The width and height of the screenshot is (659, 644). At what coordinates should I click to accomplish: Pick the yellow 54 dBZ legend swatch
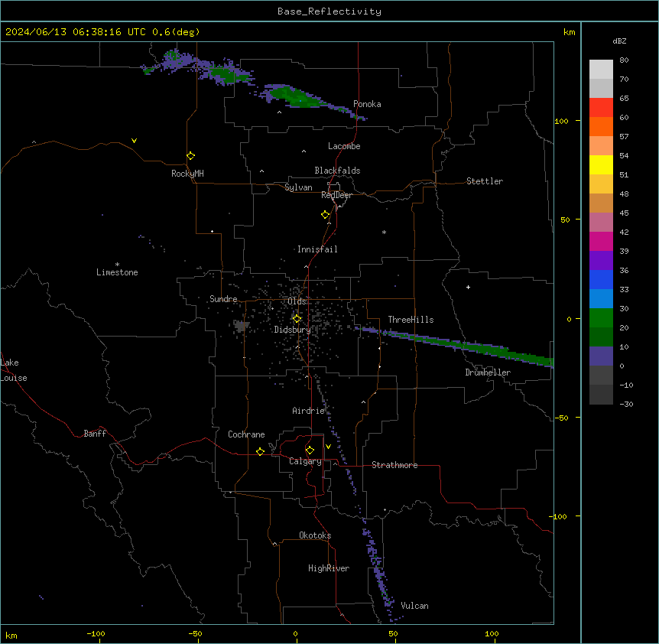601,164
